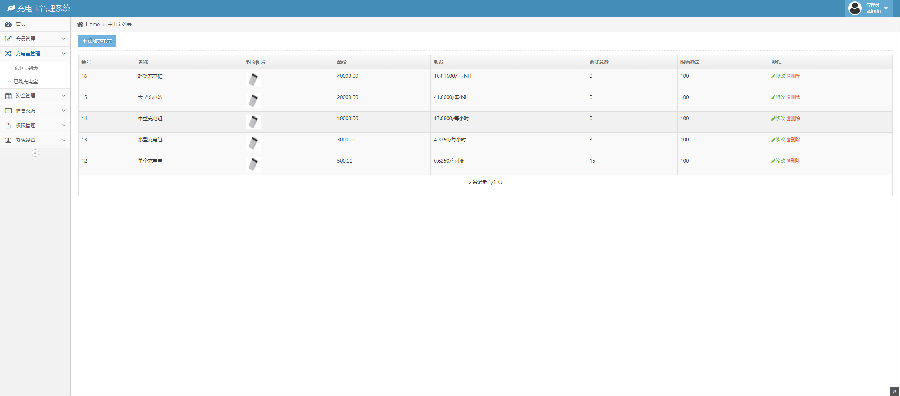900x396 pixels.
Task: Click the admin user avatar icon
Action: (855, 8)
